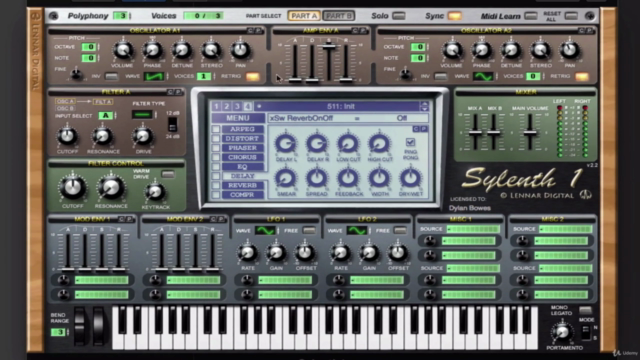Toggle the Solo button
The height and width of the screenshot is (360, 640).
[399, 16]
